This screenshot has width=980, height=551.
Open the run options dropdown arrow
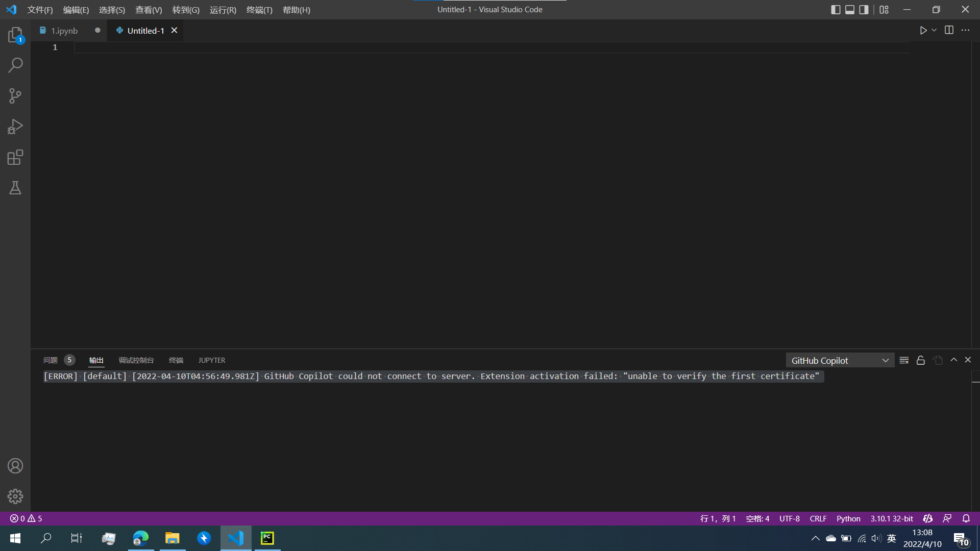[934, 30]
